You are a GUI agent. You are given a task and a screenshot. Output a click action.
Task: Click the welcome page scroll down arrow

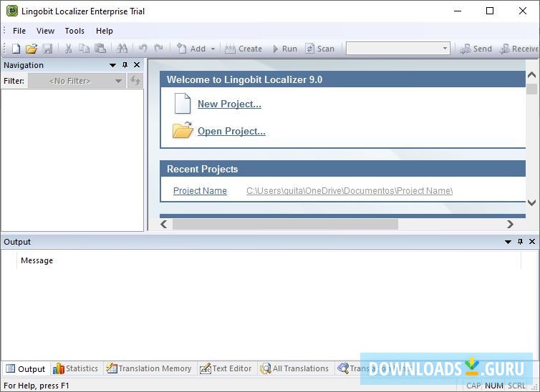[531, 203]
